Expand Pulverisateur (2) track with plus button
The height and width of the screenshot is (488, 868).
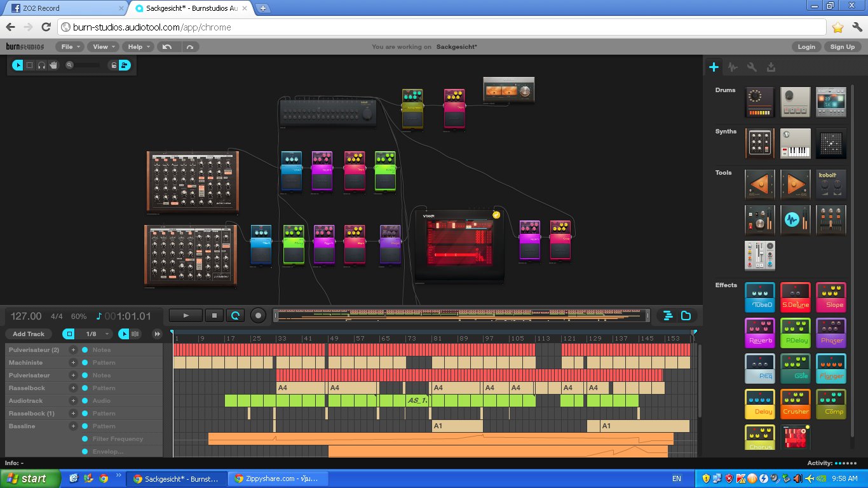pos(73,350)
